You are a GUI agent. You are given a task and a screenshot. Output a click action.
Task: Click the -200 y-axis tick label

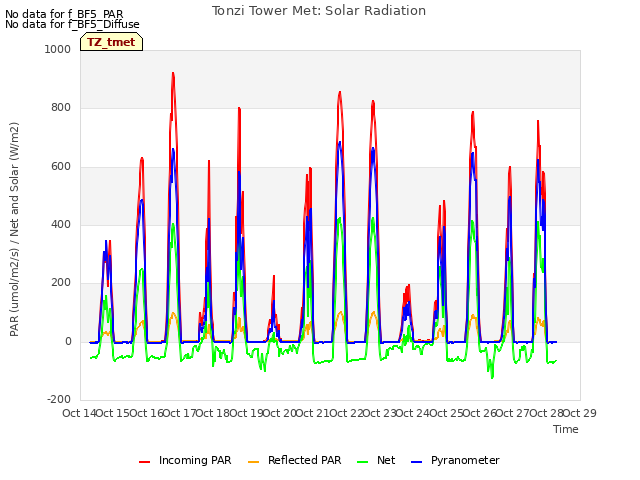click(59, 399)
